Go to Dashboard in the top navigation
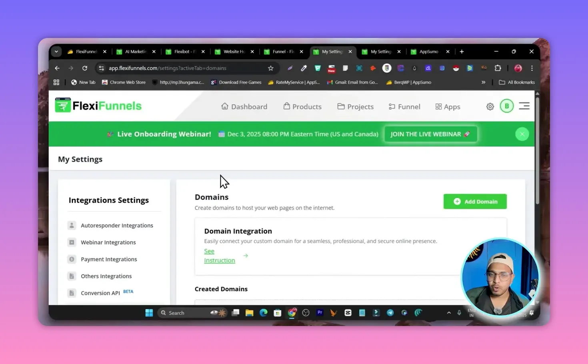588x364 pixels. pyautogui.click(x=244, y=106)
